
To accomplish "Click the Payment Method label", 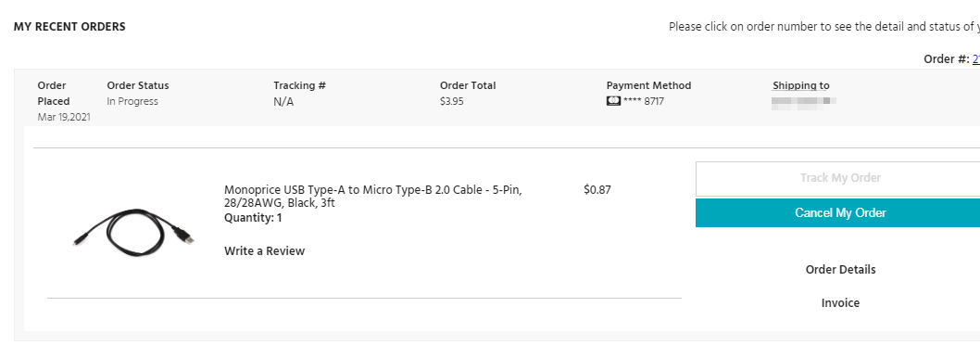I will 648,85.
